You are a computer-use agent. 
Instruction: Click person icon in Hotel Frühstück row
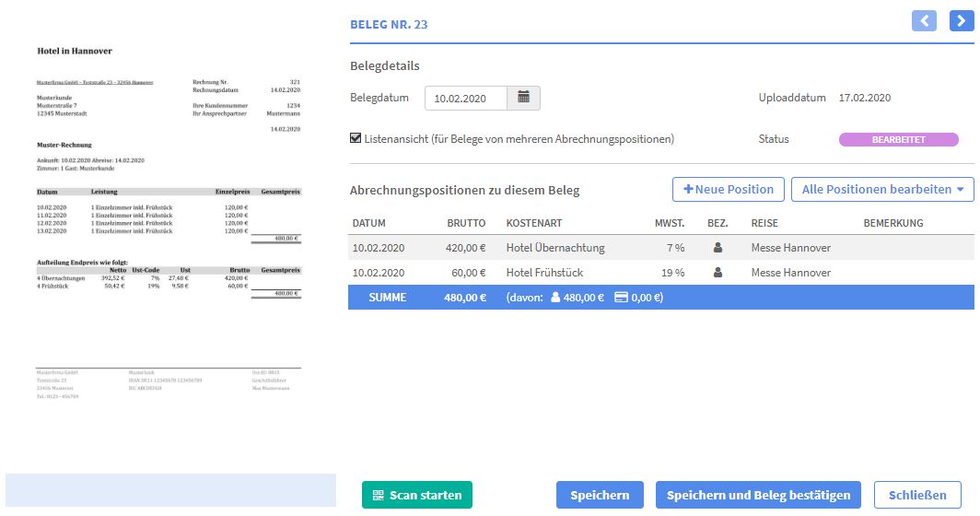tap(718, 273)
